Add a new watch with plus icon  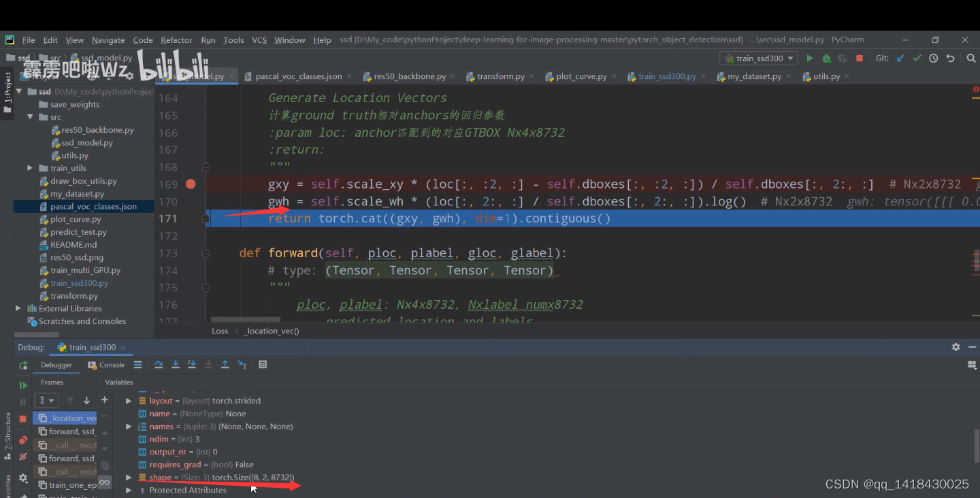tap(105, 400)
